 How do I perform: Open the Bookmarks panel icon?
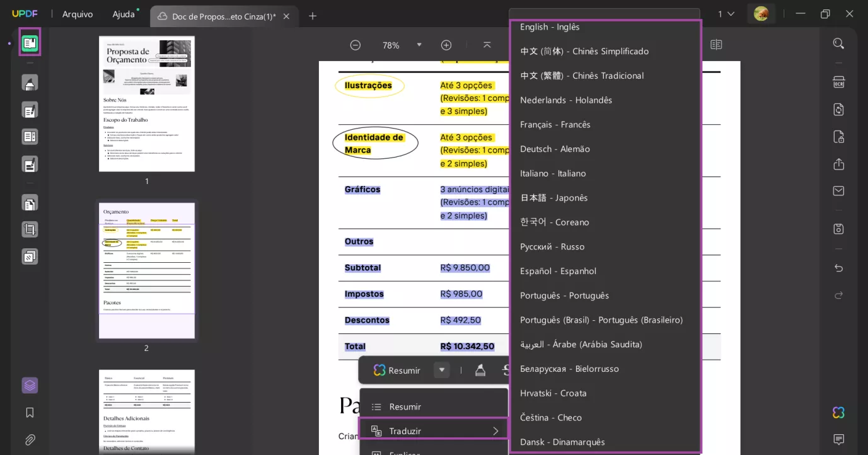point(30,413)
